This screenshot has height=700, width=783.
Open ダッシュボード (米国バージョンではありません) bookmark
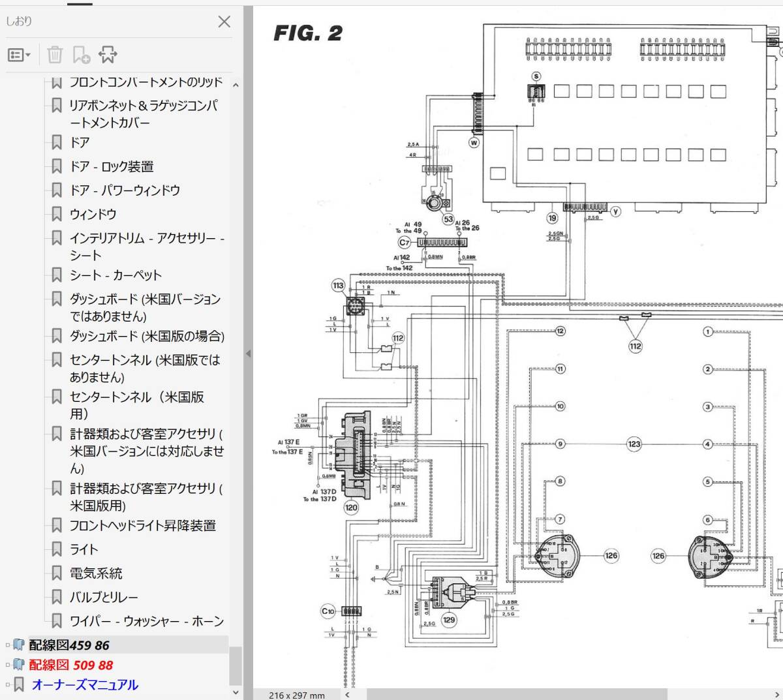[x=146, y=307]
